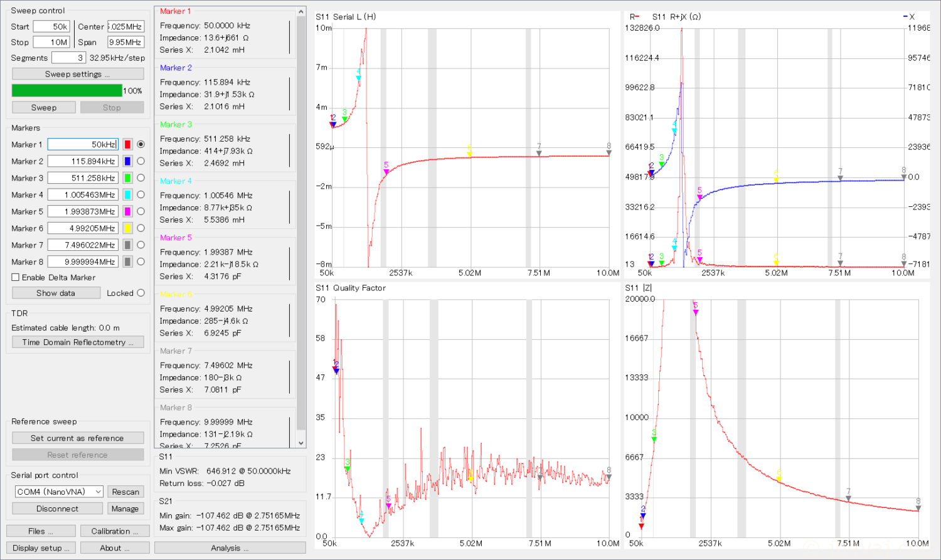Click the Marker 1 frequency input field
This screenshot has width=941, height=560.
[x=82, y=144]
